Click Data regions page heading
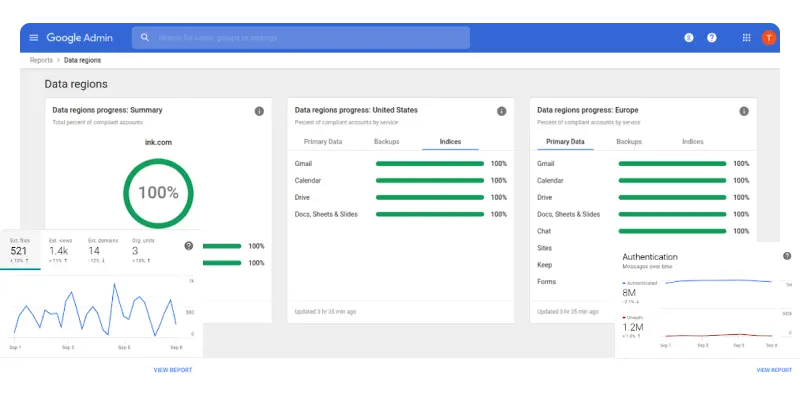Screen dimensions: 800x394 [x=76, y=84]
